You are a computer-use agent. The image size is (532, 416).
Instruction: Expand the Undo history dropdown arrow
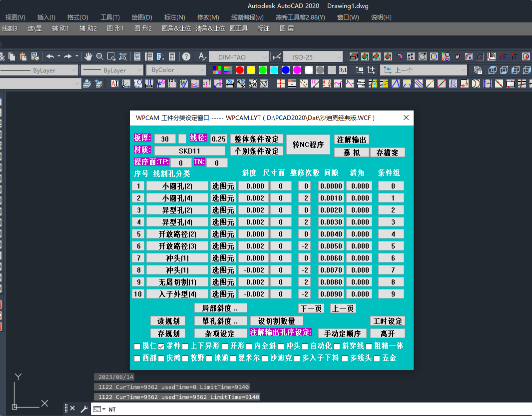(59, 56)
